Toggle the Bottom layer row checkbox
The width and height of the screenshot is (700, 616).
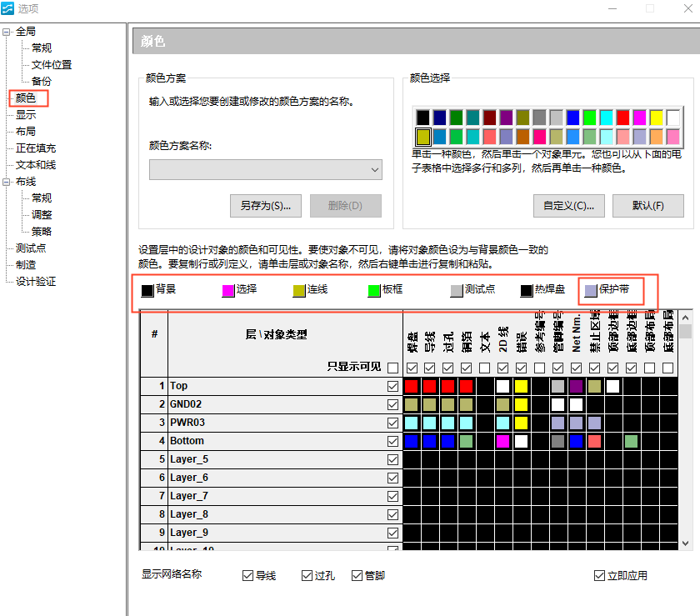(392, 441)
